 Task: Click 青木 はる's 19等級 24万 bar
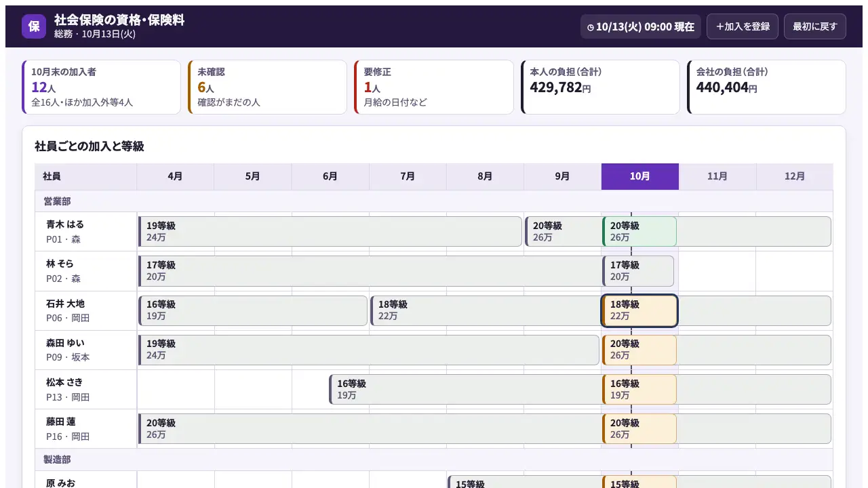(x=330, y=232)
